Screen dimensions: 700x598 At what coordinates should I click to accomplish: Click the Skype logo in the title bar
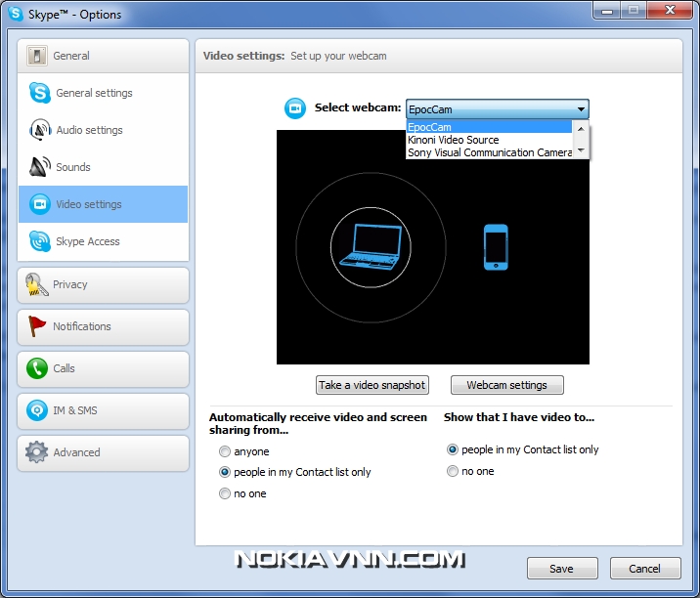pyautogui.click(x=16, y=14)
